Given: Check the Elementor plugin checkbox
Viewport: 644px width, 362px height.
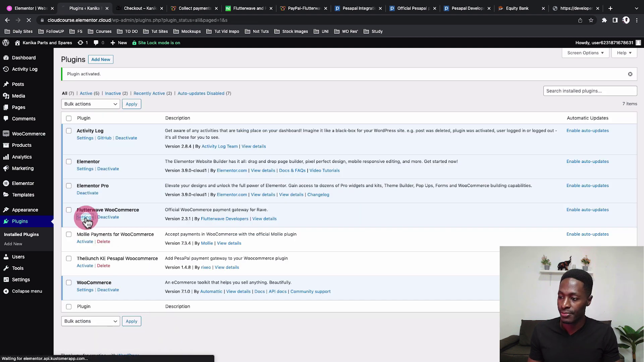Looking at the screenshot, I should (x=69, y=162).
